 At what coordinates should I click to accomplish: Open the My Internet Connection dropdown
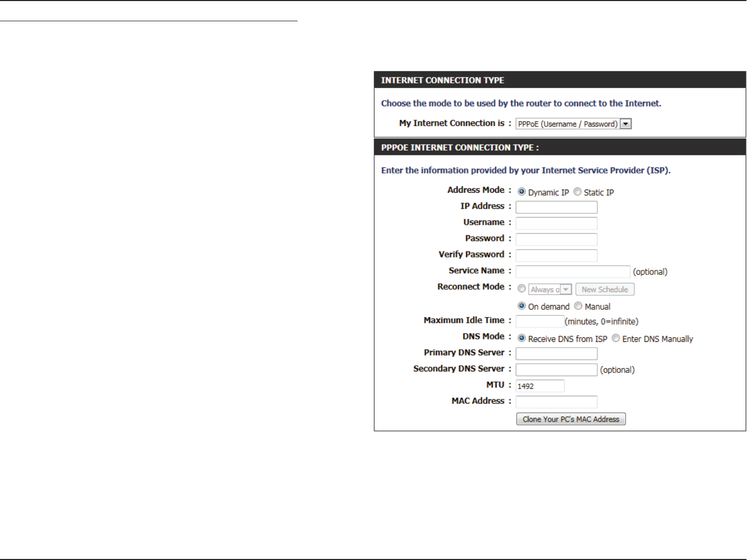point(573,124)
